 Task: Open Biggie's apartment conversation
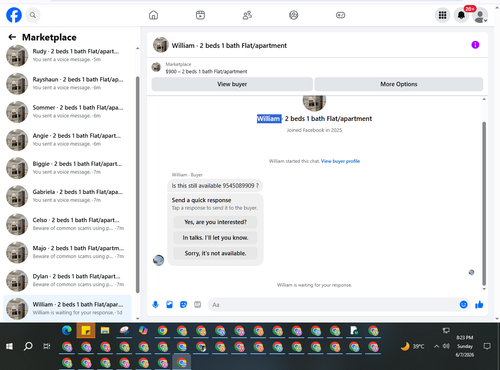pyautogui.click(x=67, y=168)
